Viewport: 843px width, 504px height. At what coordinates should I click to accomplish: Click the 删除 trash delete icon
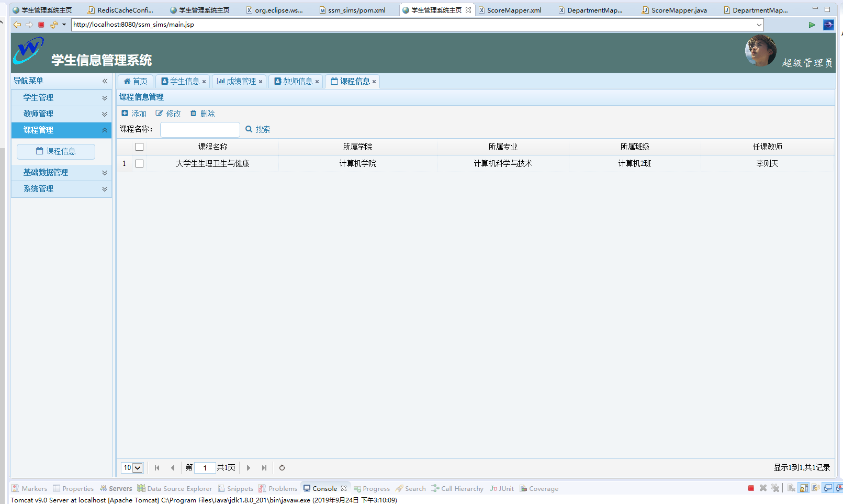click(192, 113)
